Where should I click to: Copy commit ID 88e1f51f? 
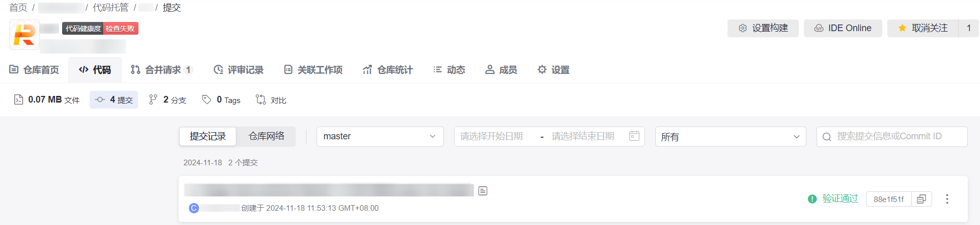click(921, 199)
